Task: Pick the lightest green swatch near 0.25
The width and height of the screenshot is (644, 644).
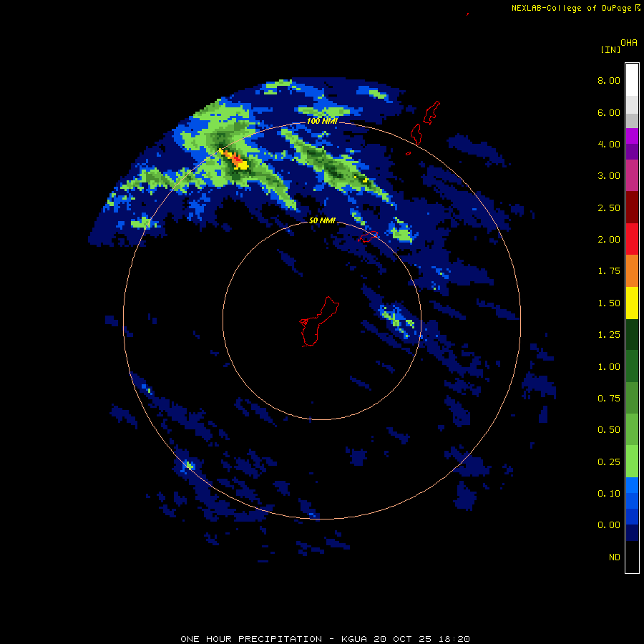Action: point(632,462)
